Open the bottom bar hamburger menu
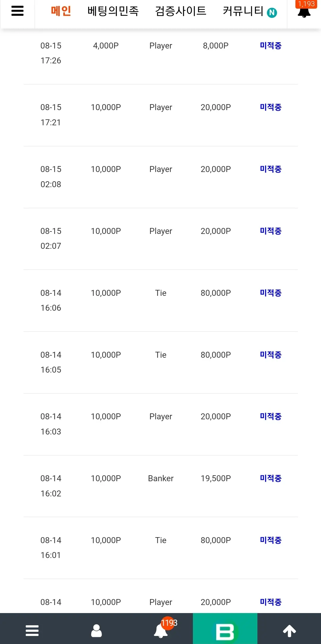Screen dimensions: 321x644 pyautogui.click(x=32, y=630)
